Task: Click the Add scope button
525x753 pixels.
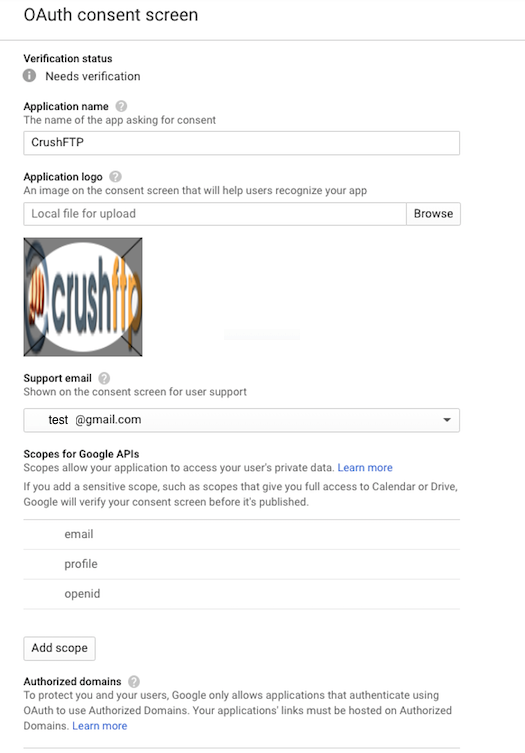Action: pyautogui.click(x=60, y=648)
